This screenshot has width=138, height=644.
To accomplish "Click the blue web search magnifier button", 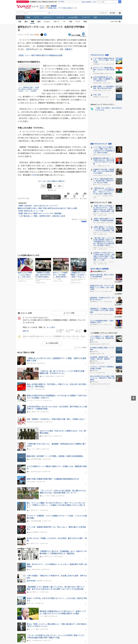I will (120, 2).
